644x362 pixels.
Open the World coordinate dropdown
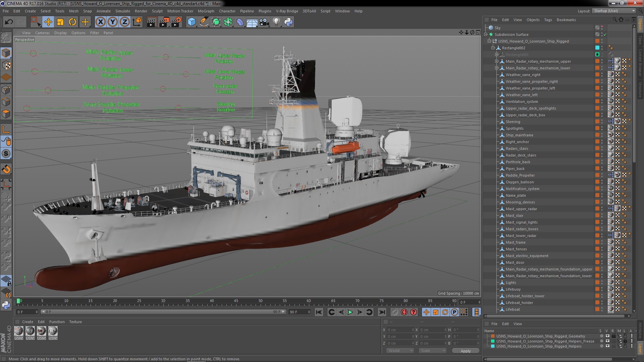point(400,351)
